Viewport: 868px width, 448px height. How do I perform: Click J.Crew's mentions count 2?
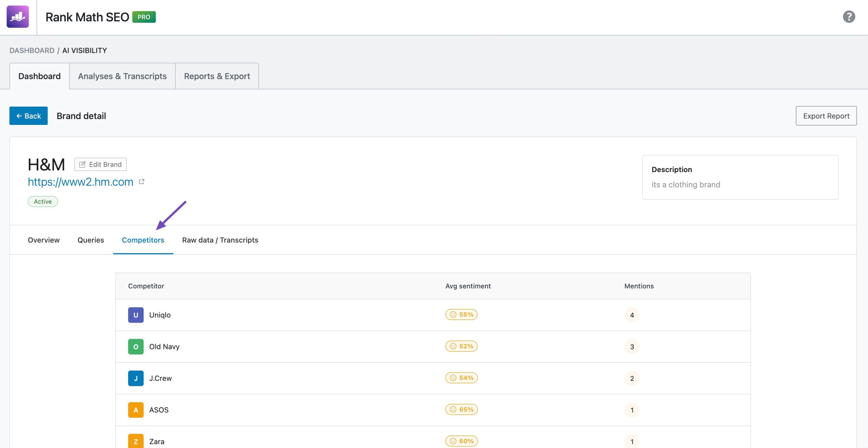pyautogui.click(x=632, y=378)
